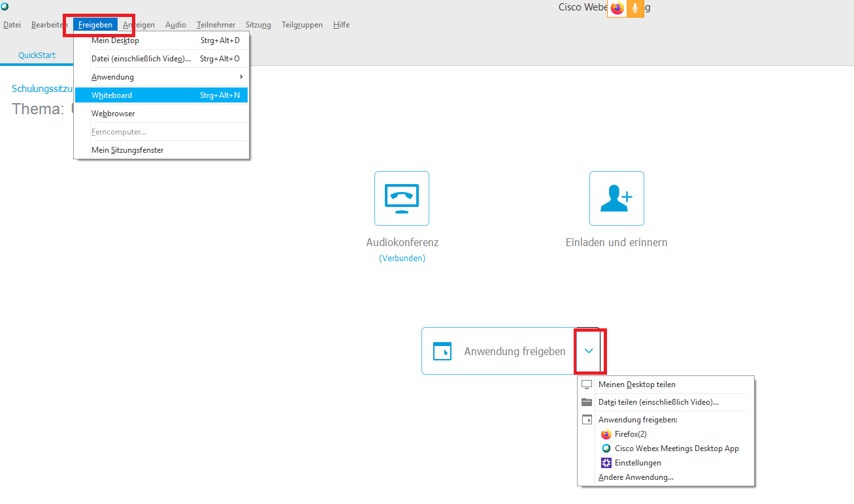Screen dimensions: 854x504
Task: Click the Audiokonferenz label
Action: (402, 242)
